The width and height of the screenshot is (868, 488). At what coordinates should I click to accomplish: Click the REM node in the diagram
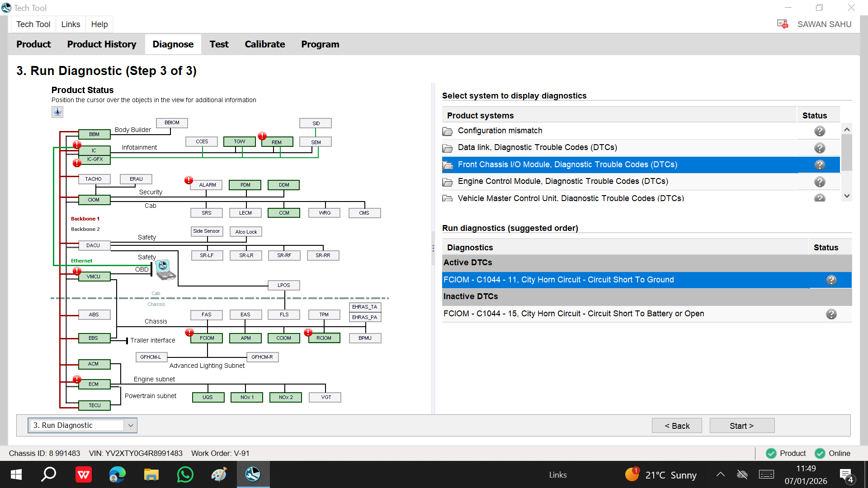277,142
